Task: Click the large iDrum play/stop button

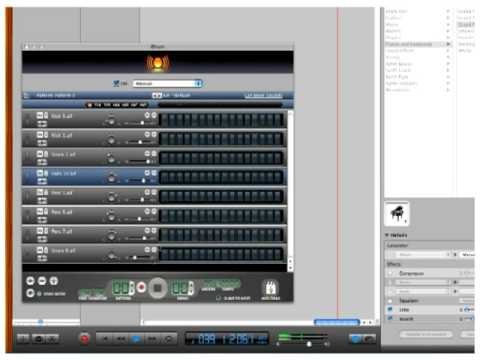Action: (158, 288)
